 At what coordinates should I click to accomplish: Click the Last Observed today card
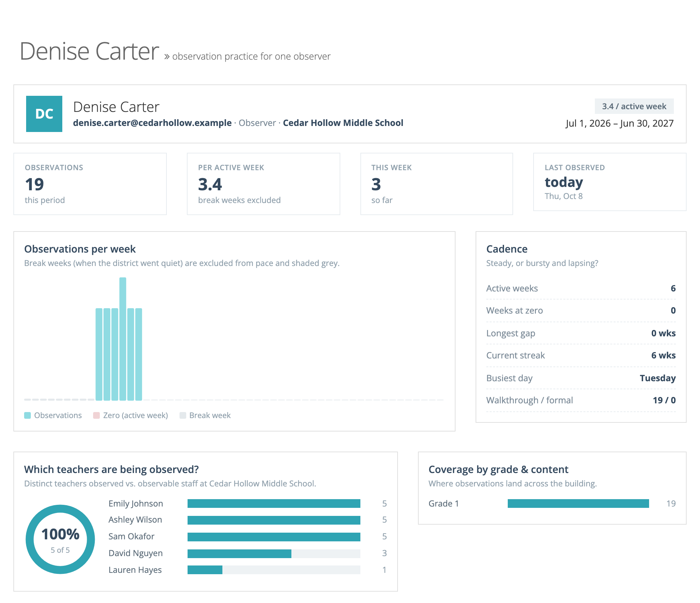610,182
